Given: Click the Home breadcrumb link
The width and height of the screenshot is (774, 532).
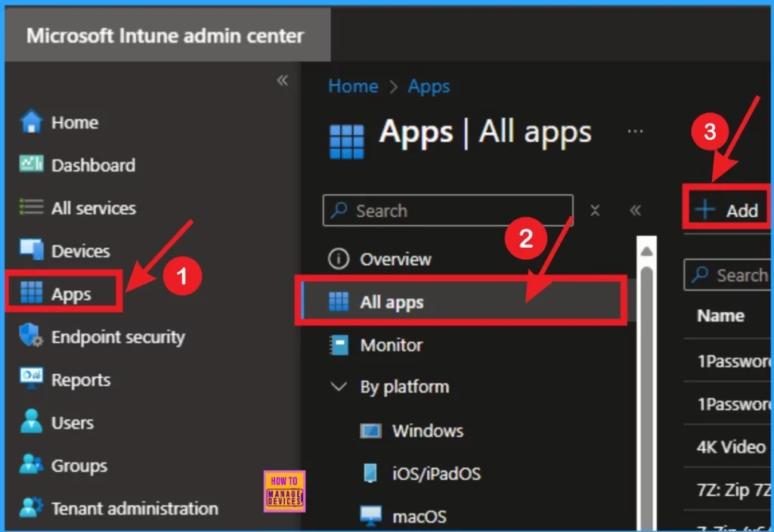Looking at the screenshot, I should (354, 86).
